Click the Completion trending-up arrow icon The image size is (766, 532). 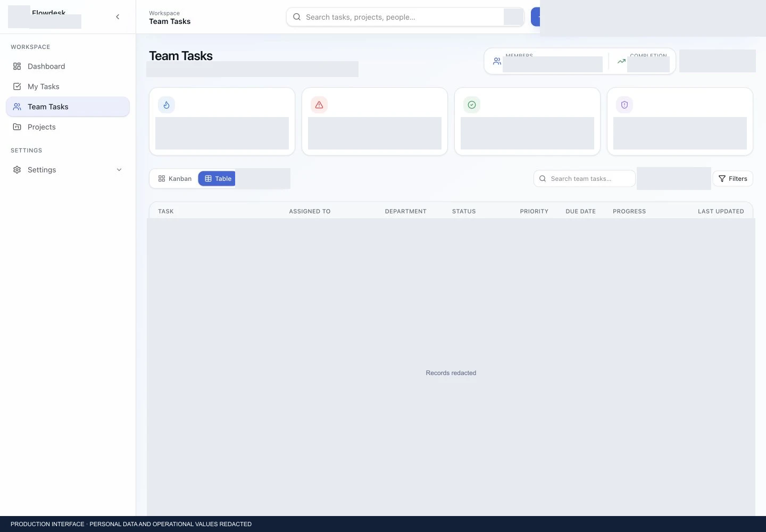[x=621, y=62]
